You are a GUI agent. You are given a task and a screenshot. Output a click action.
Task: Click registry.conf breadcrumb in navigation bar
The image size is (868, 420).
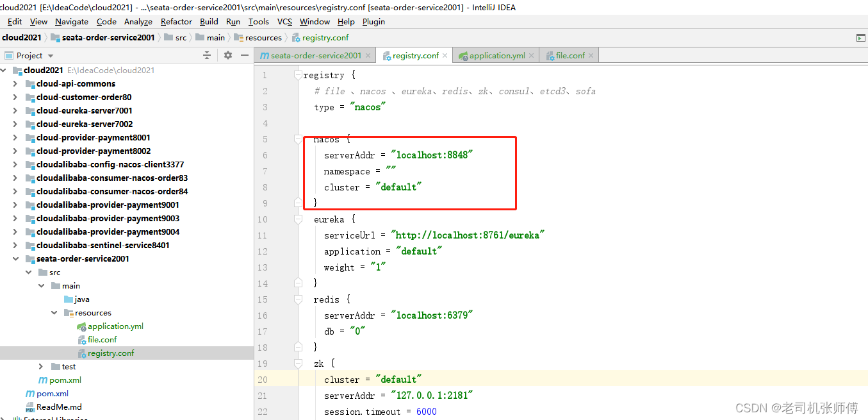coord(320,38)
